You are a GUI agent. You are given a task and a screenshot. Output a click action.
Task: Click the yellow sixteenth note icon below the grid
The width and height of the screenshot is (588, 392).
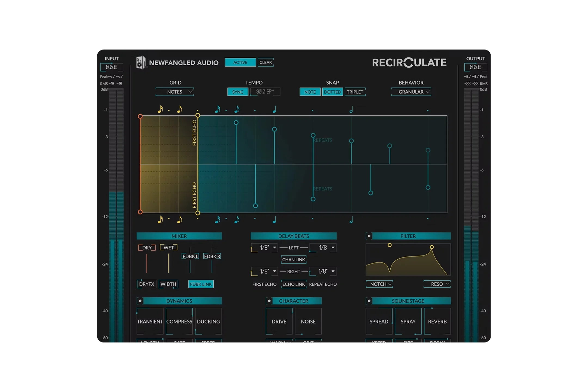point(160,219)
